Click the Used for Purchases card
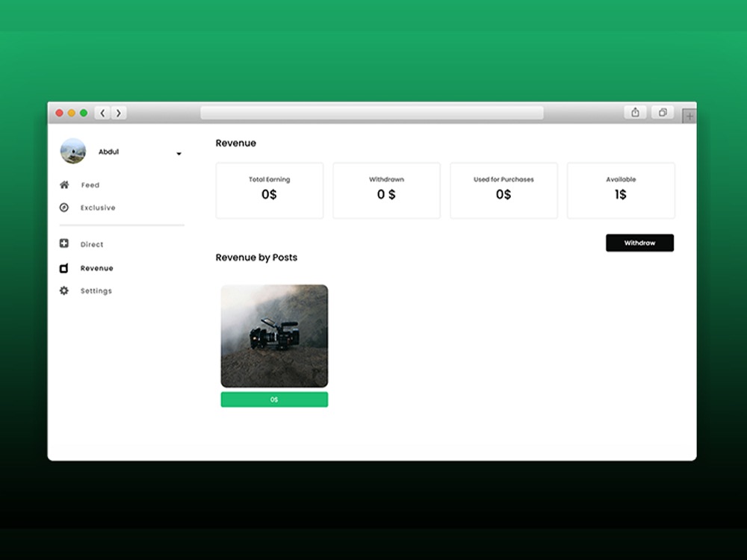Viewport: 747px width, 560px height. point(503,190)
